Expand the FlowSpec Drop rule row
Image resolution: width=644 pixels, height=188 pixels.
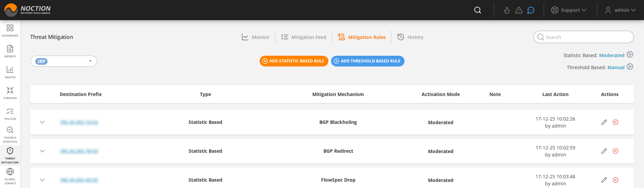pyautogui.click(x=42, y=180)
